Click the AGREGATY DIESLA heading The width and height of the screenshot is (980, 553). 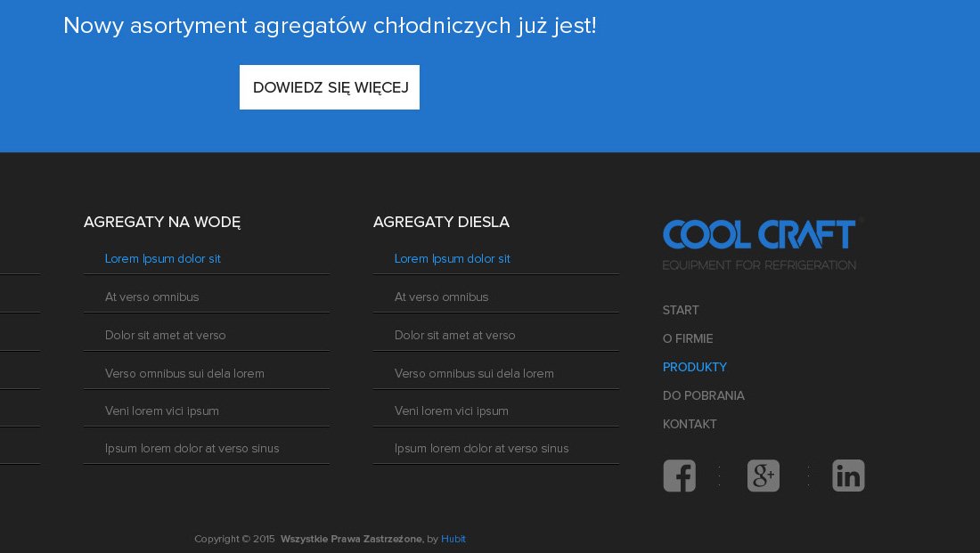(x=441, y=222)
